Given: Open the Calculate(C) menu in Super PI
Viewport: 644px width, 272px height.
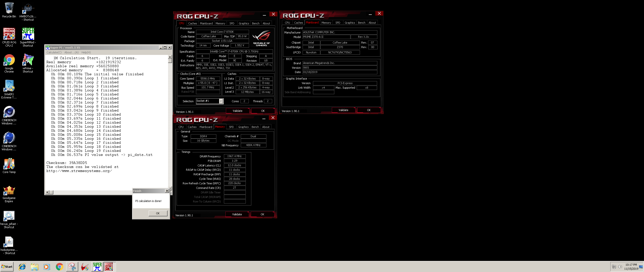Looking at the screenshot, I should click(54, 52).
